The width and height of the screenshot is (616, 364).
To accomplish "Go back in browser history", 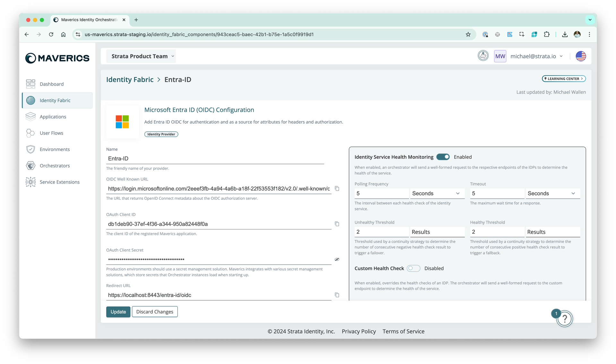I will [27, 34].
